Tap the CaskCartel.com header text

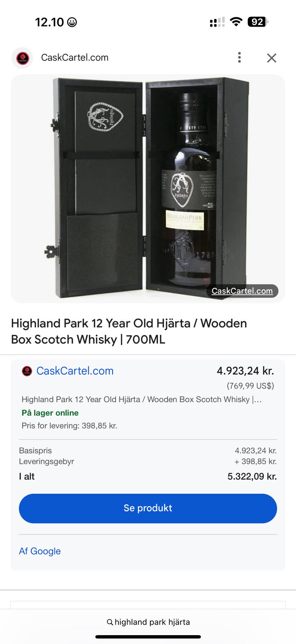click(75, 58)
